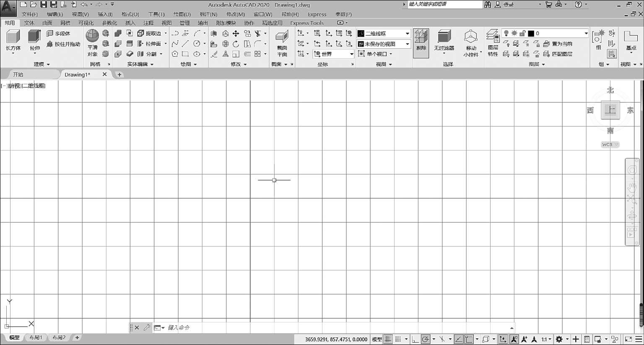Open the 二维线框 visual style dropdown

click(x=384, y=34)
